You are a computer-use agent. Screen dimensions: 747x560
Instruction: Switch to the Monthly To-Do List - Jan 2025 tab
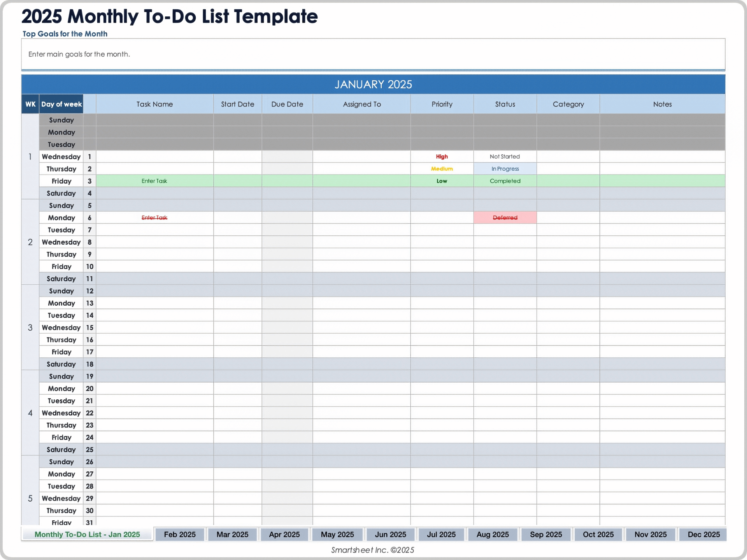pos(87,534)
